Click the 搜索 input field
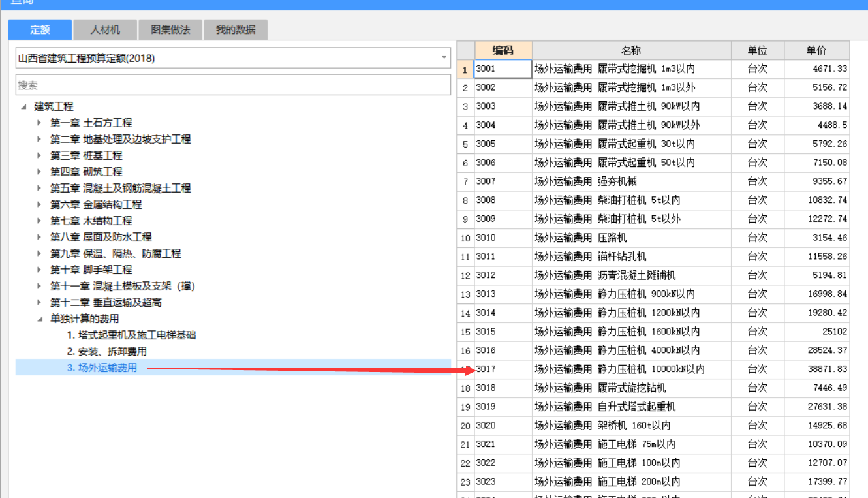Viewport: 868px width, 498px height. [x=233, y=85]
